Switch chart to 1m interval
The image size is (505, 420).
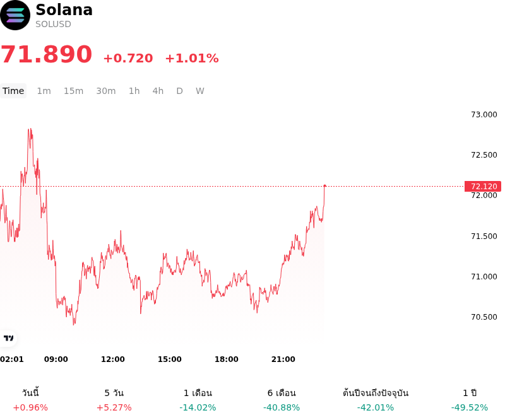[44, 91]
